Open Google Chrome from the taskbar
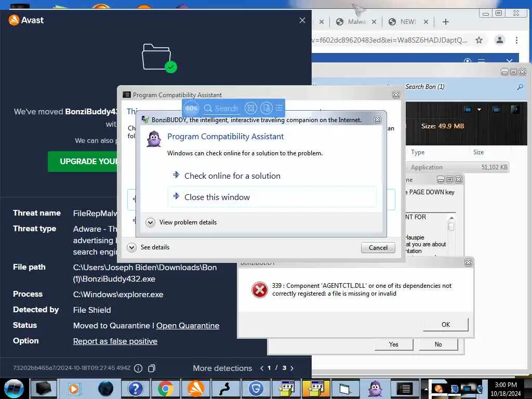Screen dimensions: 532x399 tap(165, 389)
